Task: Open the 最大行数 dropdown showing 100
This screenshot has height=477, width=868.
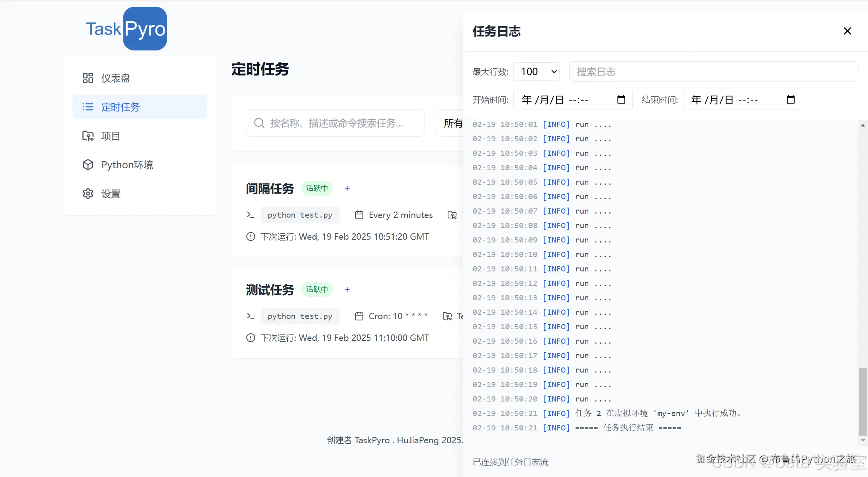Action: pos(536,71)
